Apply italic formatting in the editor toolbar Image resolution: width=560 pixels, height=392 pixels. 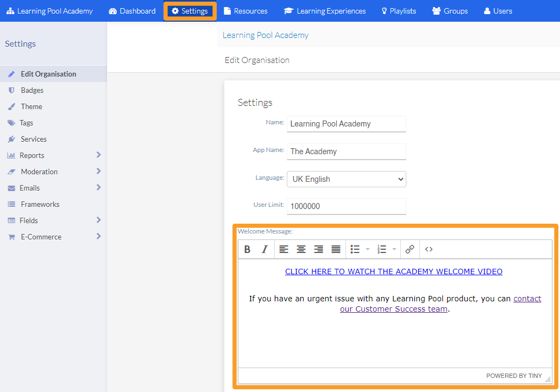(x=265, y=249)
